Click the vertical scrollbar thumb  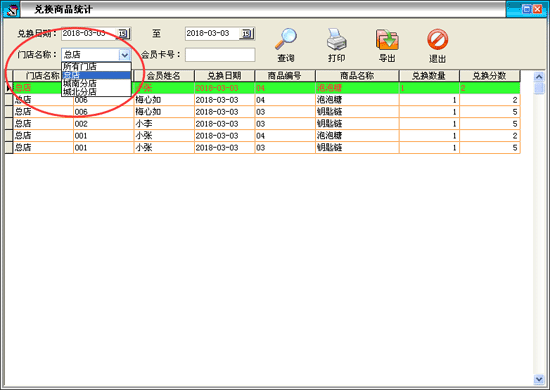pyautogui.click(x=539, y=88)
